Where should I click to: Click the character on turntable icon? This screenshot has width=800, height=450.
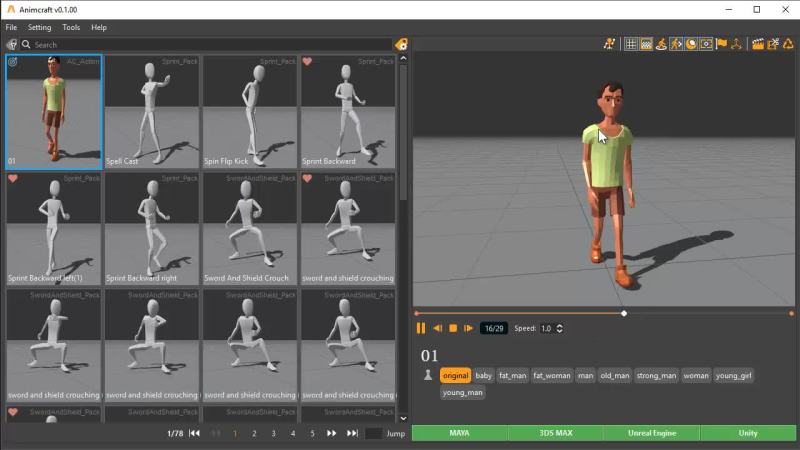[661, 44]
